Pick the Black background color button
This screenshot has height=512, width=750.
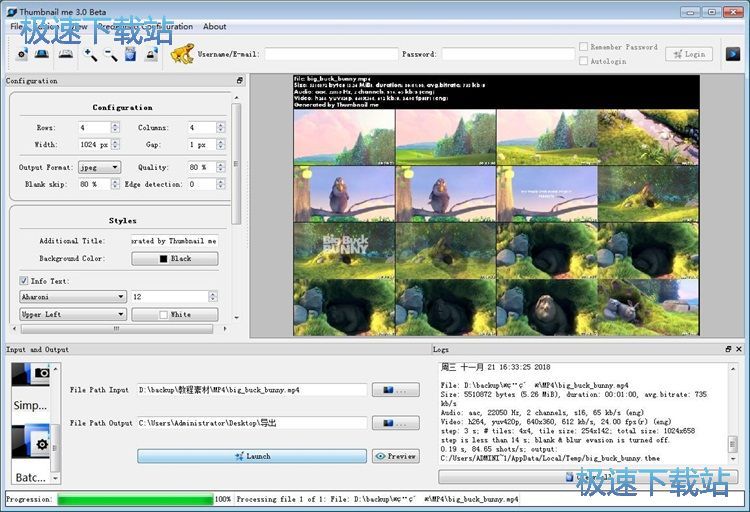175,258
